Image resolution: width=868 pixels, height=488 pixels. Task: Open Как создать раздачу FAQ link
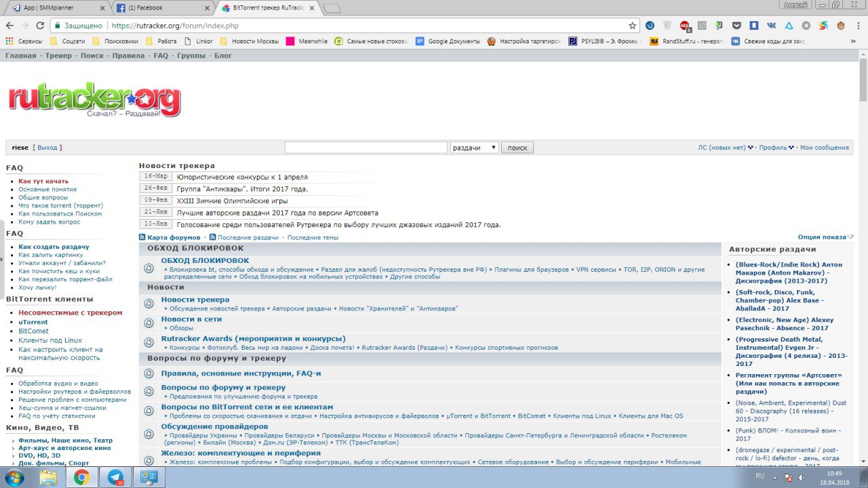(54, 247)
